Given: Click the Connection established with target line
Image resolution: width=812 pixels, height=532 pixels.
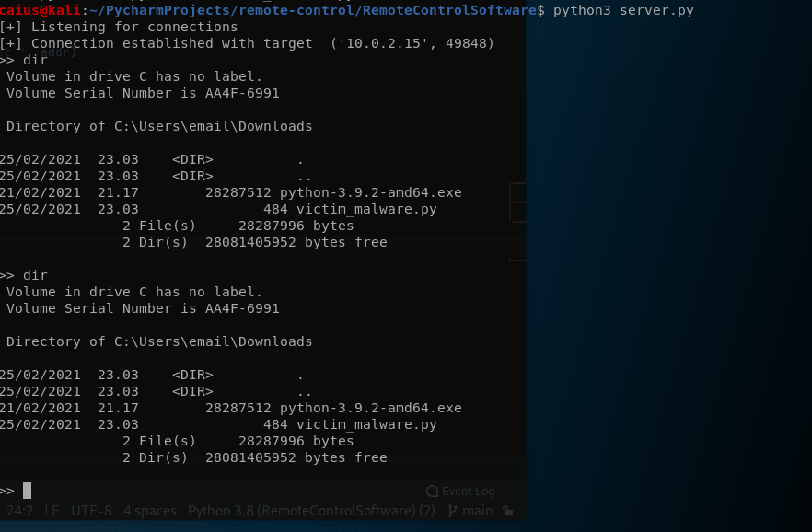Looking at the screenshot, I should pyautogui.click(x=249, y=43).
